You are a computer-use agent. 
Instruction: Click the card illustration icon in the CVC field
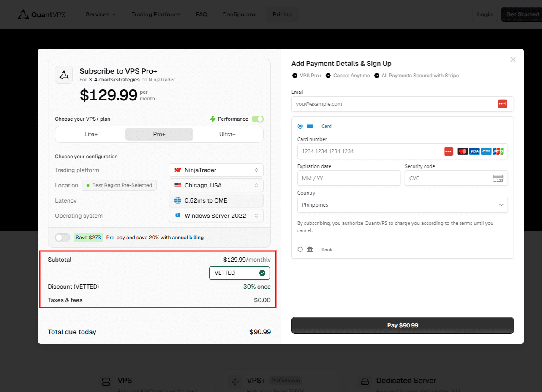497,178
